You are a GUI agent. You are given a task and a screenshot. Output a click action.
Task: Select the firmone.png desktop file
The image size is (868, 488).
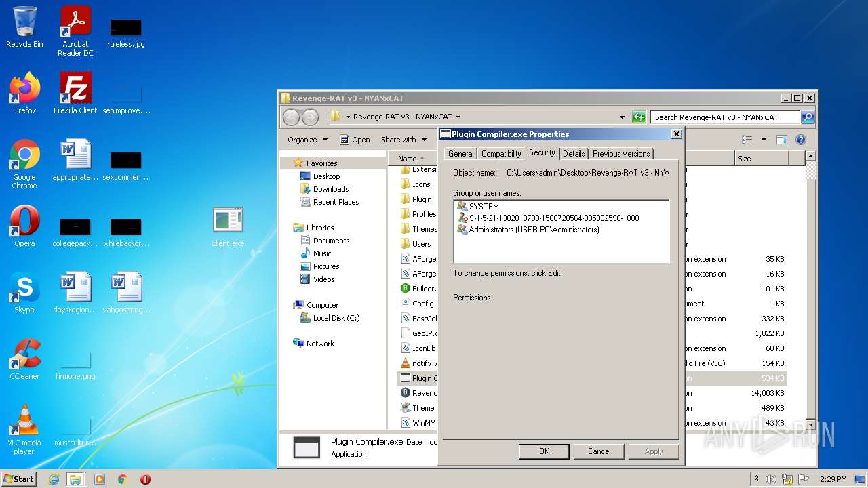75,364
